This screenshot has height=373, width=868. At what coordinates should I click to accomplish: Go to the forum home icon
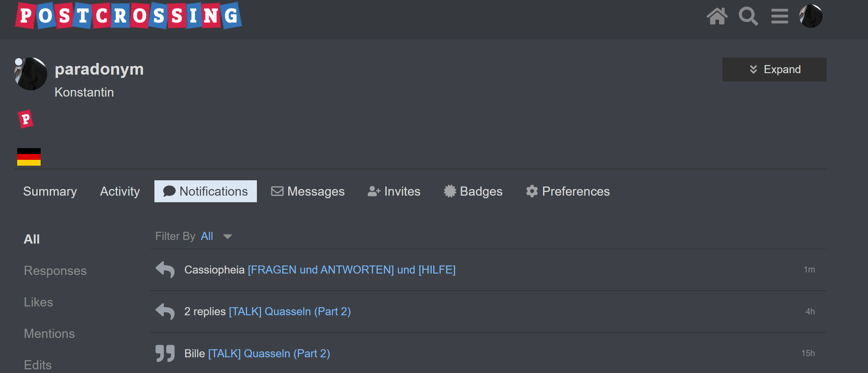pyautogui.click(x=717, y=16)
